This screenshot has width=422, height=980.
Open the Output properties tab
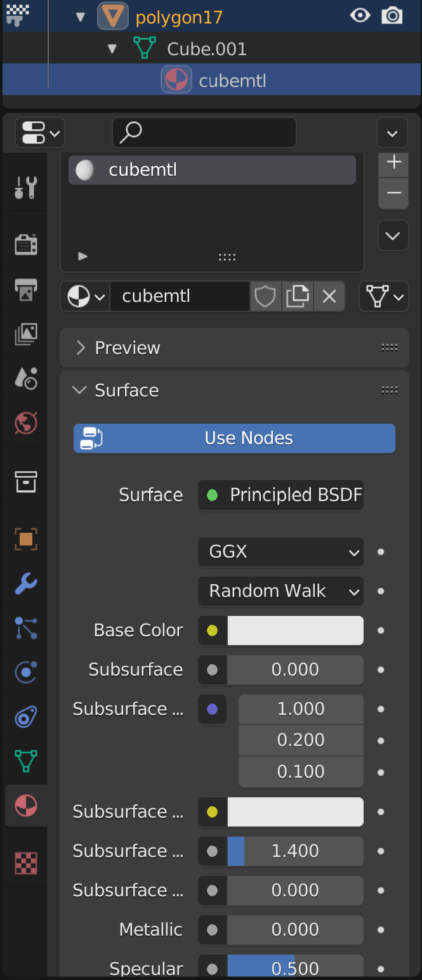(x=26, y=290)
